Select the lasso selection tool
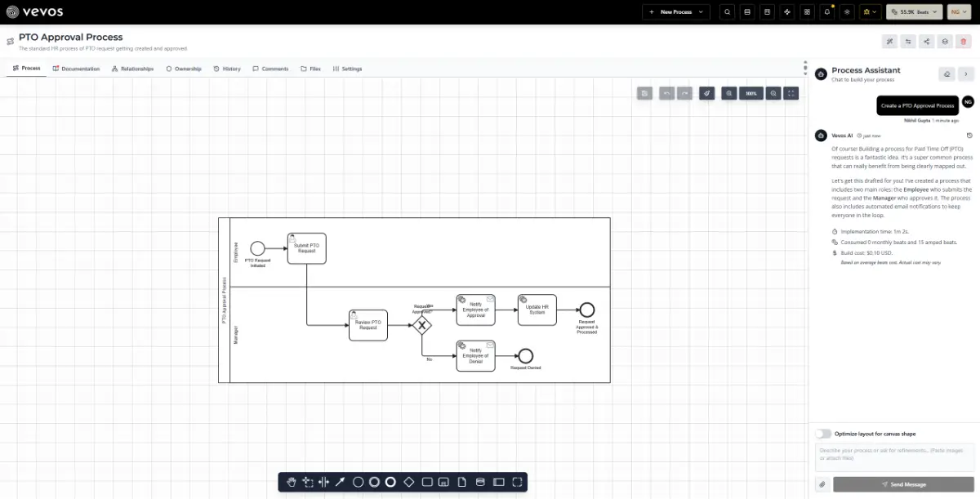 point(308,483)
